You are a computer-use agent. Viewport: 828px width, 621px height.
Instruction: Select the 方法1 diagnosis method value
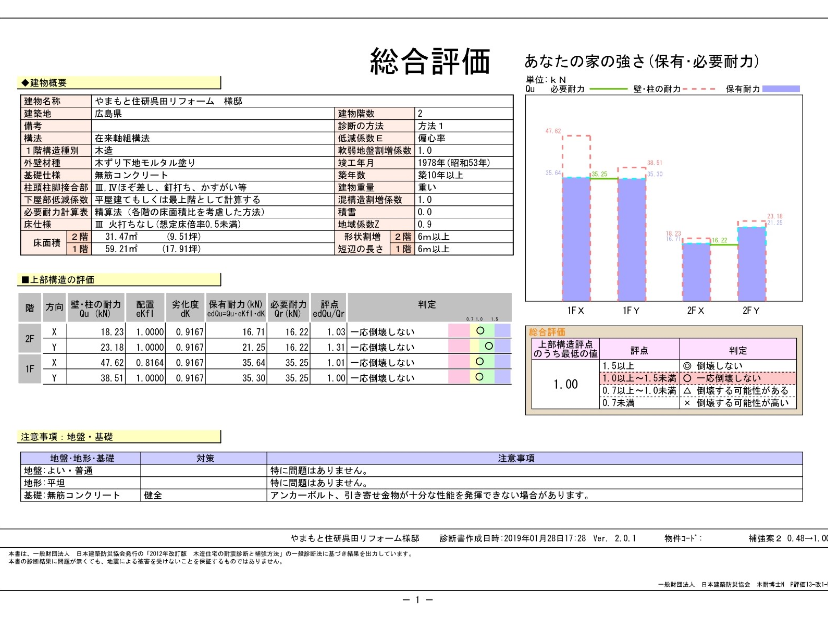pyautogui.click(x=430, y=126)
